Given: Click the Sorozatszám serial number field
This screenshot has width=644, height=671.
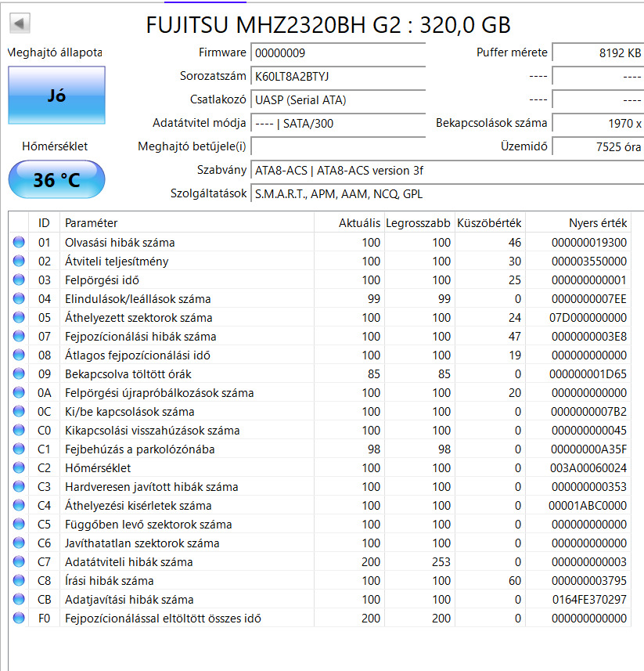Looking at the screenshot, I should click(x=338, y=76).
